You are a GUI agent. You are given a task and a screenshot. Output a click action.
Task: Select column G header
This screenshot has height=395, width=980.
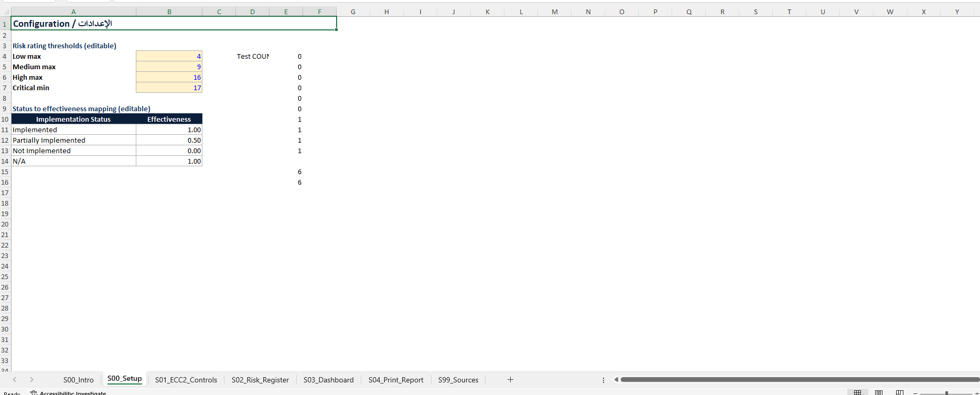(x=353, y=12)
